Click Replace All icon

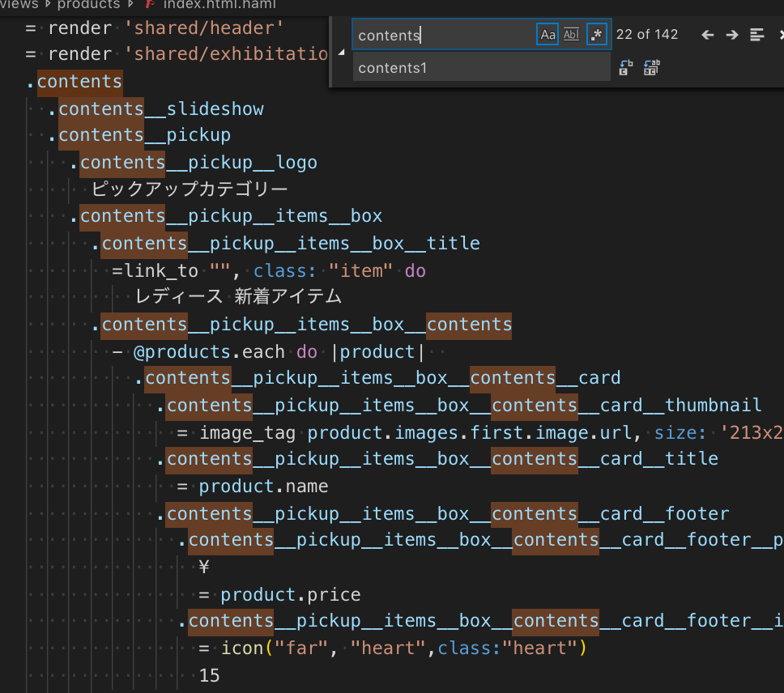pos(651,67)
